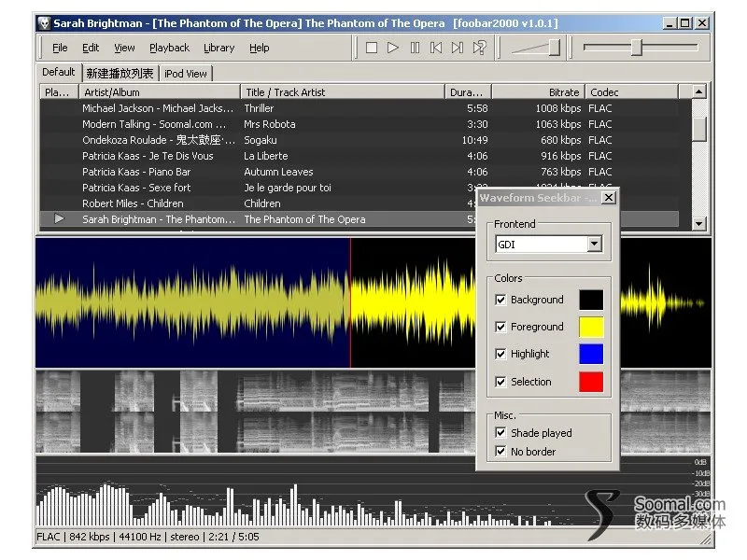Select the Autumn Leaves track
The height and width of the screenshot is (560, 747).
click(359, 172)
